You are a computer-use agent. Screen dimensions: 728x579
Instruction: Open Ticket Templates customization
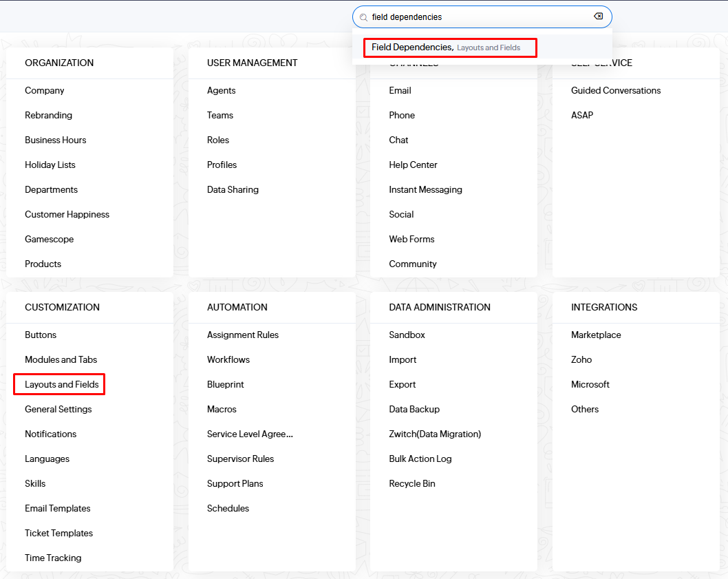[x=58, y=533]
